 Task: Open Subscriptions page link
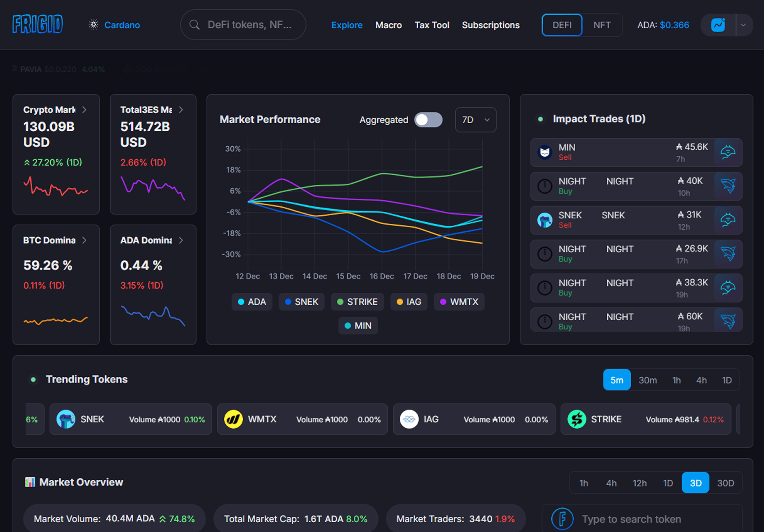pos(490,25)
